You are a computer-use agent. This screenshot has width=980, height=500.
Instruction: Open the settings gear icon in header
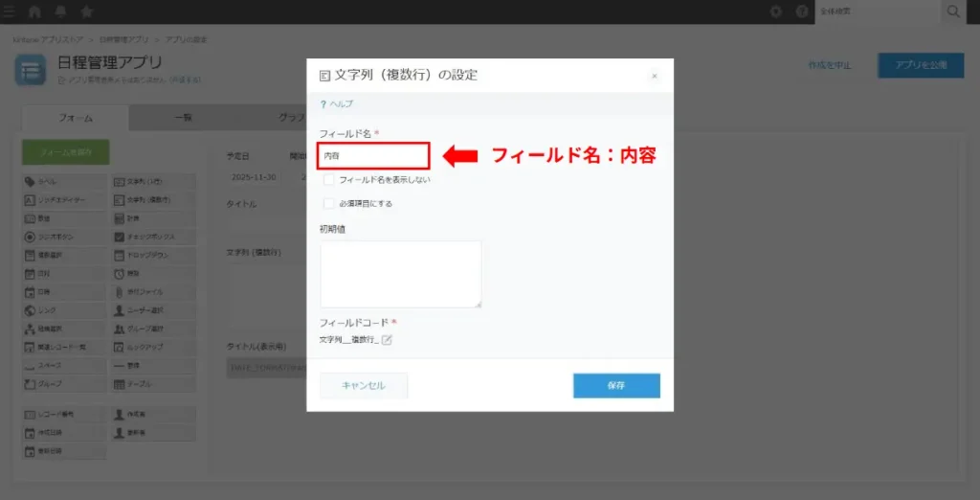tap(775, 11)
